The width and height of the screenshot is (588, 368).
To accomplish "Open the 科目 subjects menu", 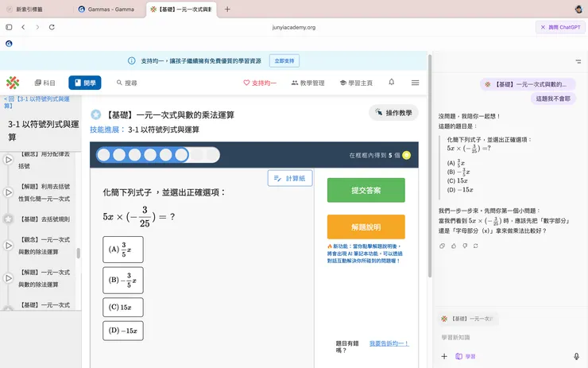I will [45, 83].
